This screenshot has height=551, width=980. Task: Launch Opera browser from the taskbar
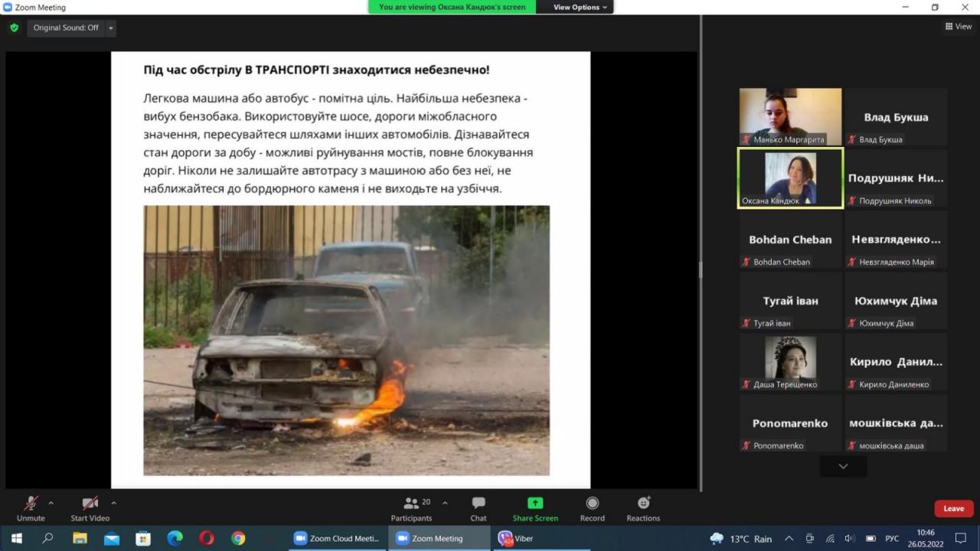tap(206, 538)
